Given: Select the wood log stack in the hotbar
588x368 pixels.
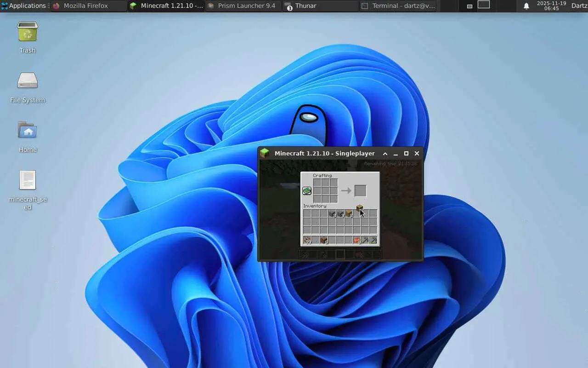Looking at the screenshot, I should tap(324, 240).
